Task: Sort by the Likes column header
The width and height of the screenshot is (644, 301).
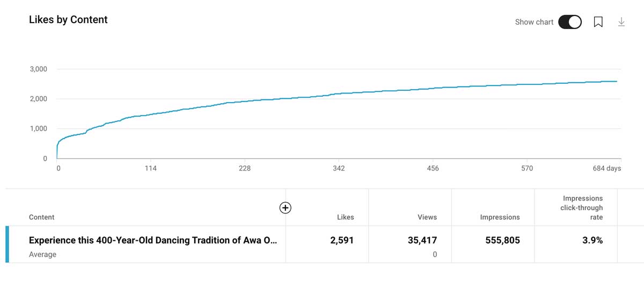Action: (x=345, y=217)
